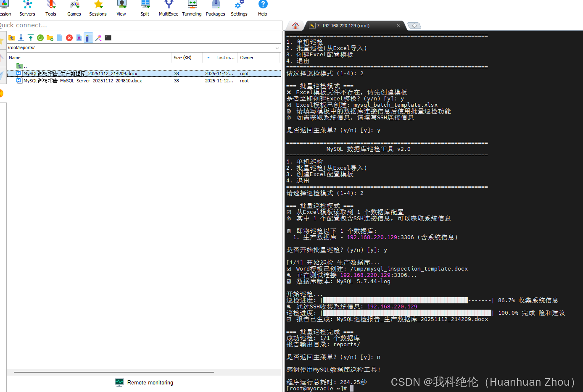Open the Tunneling tool
Image resolution: width=583 pixels, height=392 pixels.
[192, 8]
